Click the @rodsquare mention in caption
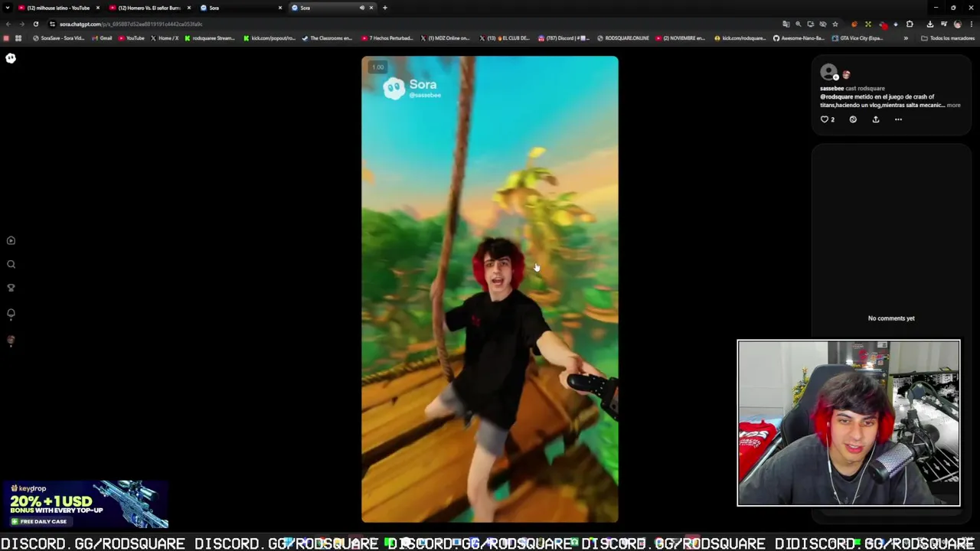 837,97
